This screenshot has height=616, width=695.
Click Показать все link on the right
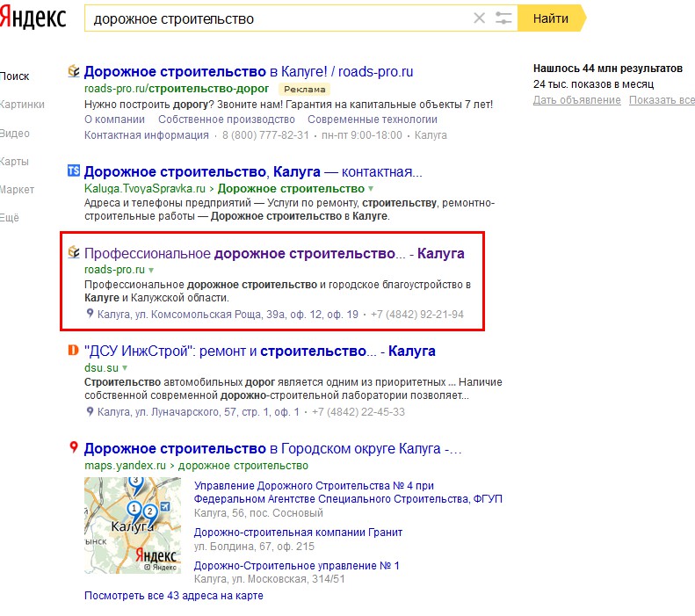[x=662, y=100]
